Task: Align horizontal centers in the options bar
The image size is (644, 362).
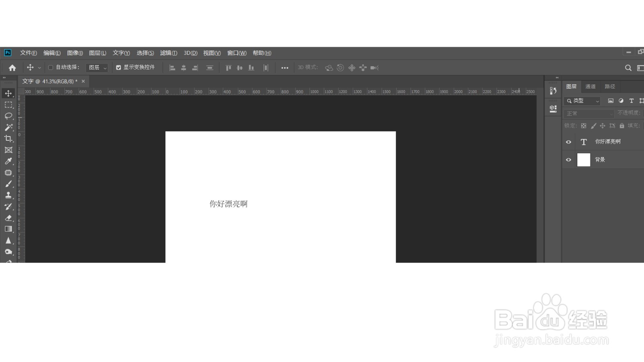Action: coord(184,68)
